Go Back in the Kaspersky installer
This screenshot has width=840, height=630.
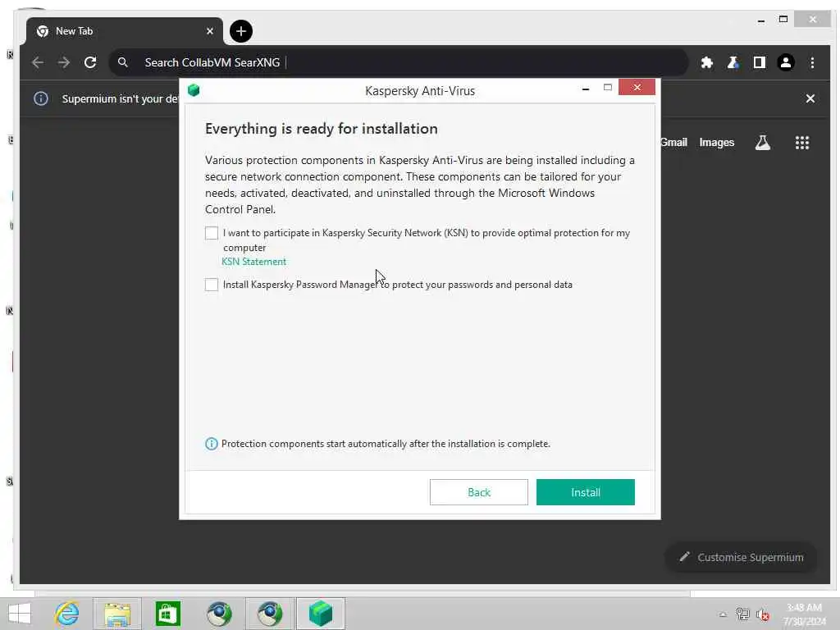(479, 492)
